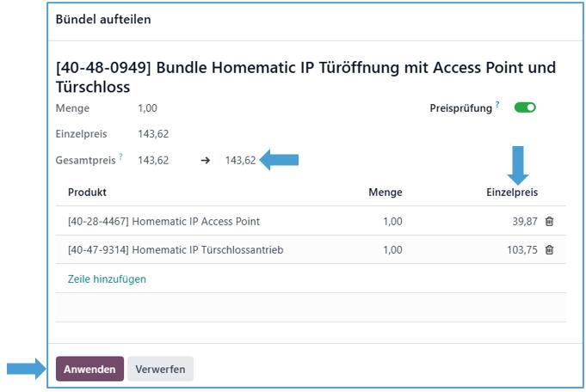Select the Homematic IP Türschlossantrieb product cell
586x392 pixels.
(x=176, y=250)
